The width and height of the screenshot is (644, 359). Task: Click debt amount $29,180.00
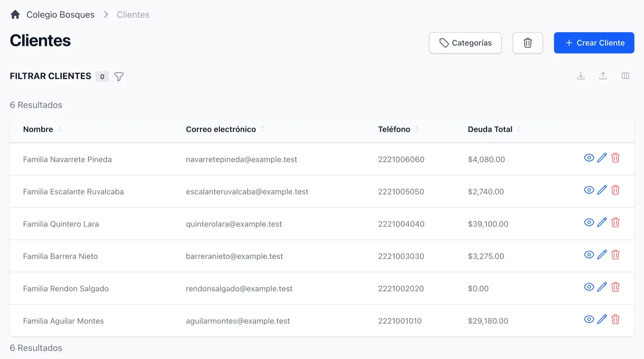coord(488,321)
